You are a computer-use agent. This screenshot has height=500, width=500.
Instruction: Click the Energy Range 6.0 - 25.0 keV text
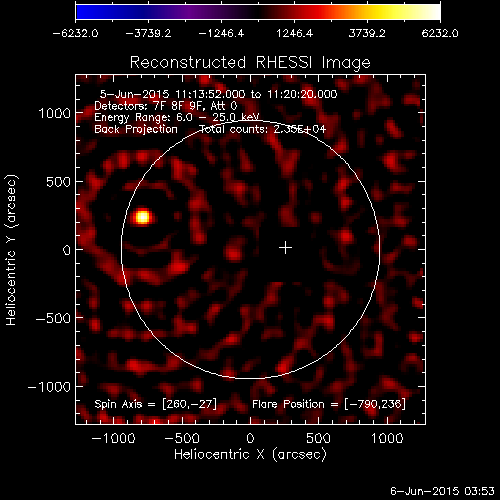(177, 117)
